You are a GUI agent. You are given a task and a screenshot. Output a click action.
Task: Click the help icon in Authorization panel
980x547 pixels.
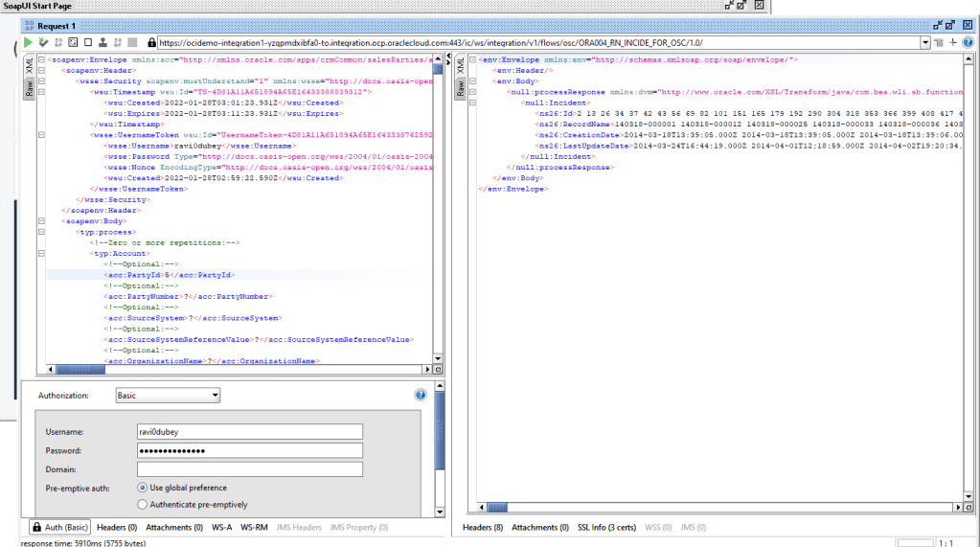[420, 395]
